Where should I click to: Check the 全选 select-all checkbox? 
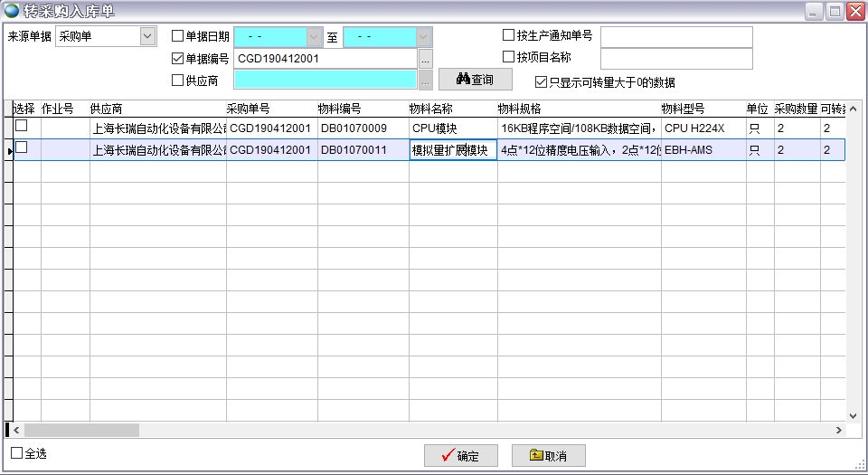[16, 452]
